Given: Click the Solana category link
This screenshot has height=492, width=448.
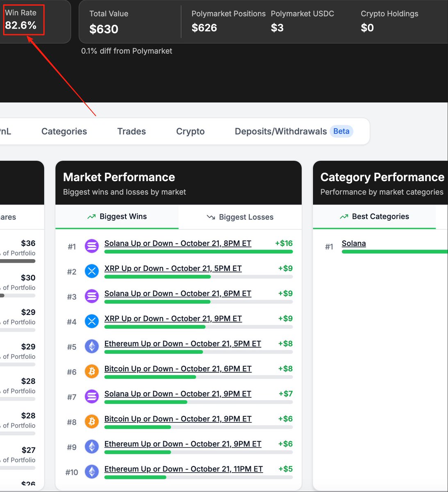Looking at the screenshot, I should pos(354,243).
